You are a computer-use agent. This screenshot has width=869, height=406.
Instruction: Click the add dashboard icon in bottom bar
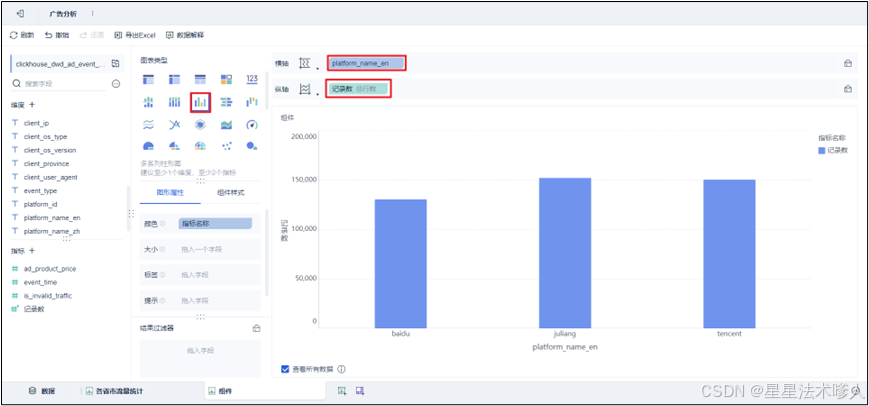pyautogui.click(x=360, y=391)
